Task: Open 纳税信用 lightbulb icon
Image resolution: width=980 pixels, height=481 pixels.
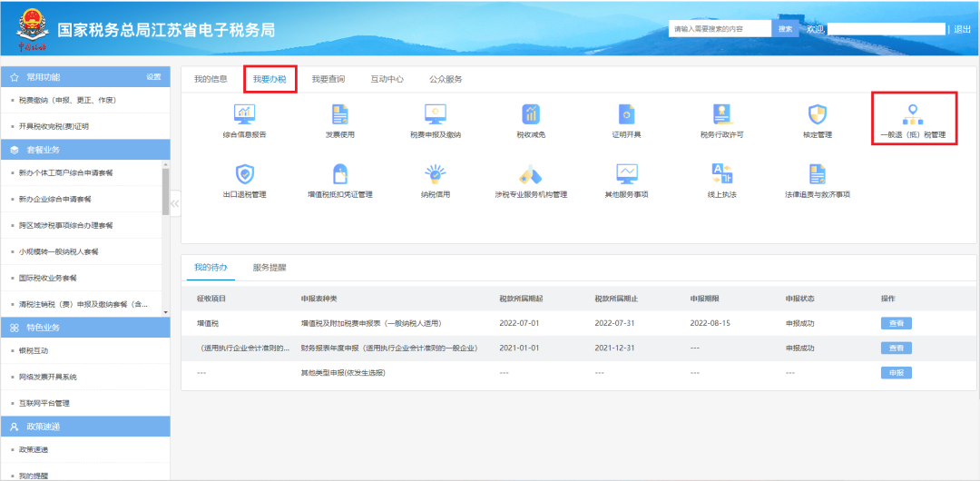Action: pyautogui.click(x=435, y=173)
